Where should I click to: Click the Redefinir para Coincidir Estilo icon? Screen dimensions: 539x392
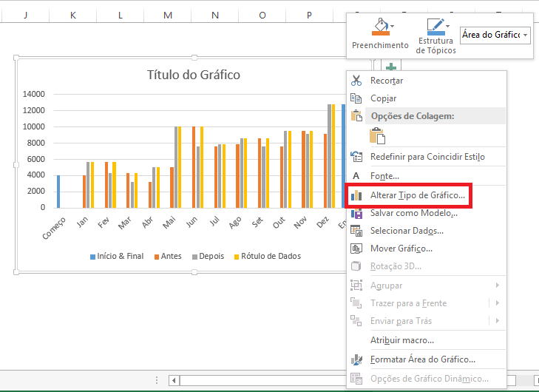pos(356,157)
